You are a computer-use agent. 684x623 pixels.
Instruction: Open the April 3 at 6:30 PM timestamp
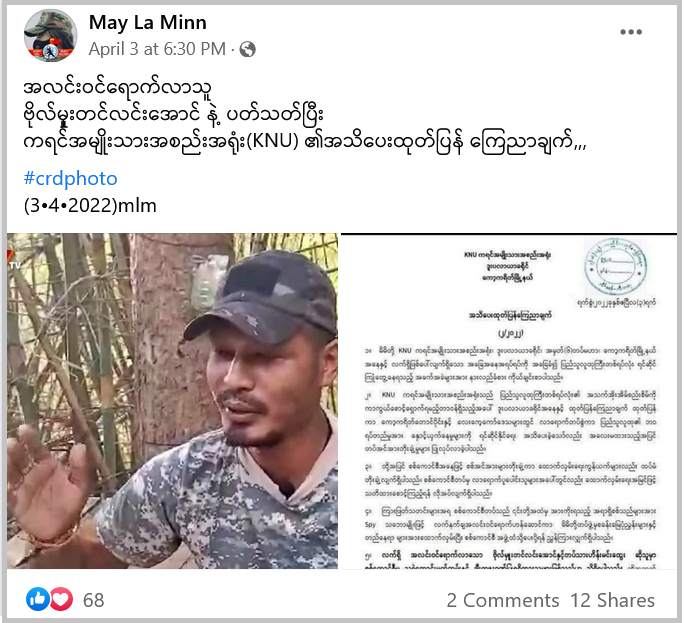pos(157,49)
